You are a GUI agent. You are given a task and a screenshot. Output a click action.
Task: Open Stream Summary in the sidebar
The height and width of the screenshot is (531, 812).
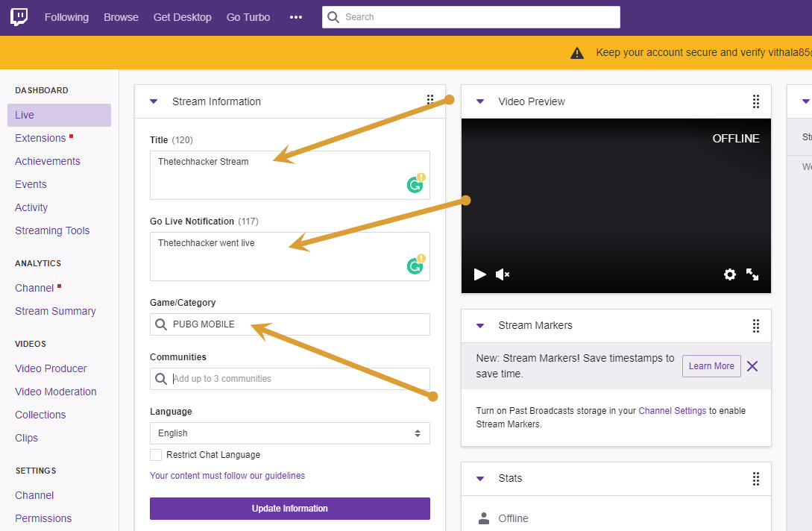coord(55,311)
